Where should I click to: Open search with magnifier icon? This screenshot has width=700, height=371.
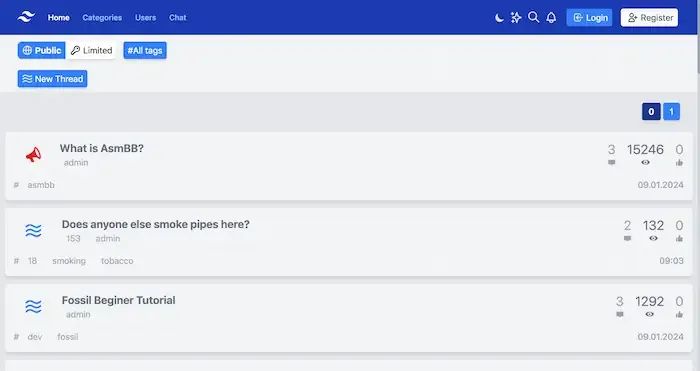533,17
